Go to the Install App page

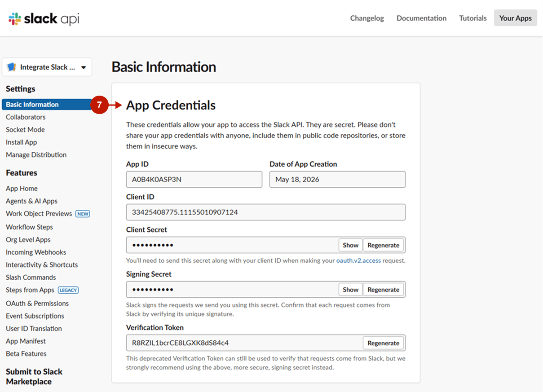[21, 142]
